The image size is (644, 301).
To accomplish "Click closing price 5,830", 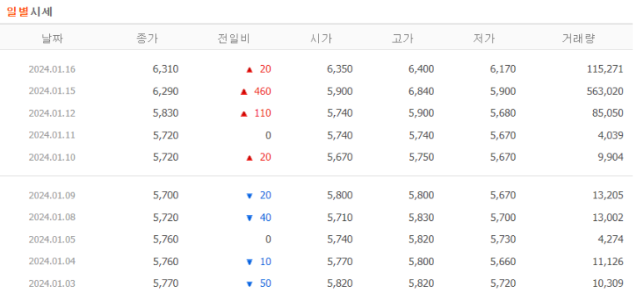I will (166, 113).
